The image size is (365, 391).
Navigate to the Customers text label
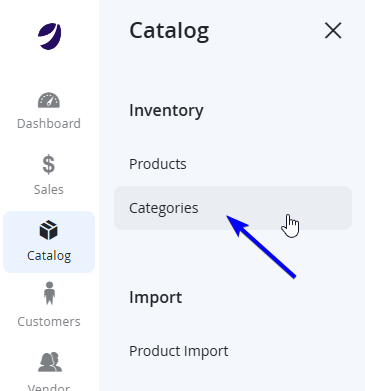click(49, 322)
